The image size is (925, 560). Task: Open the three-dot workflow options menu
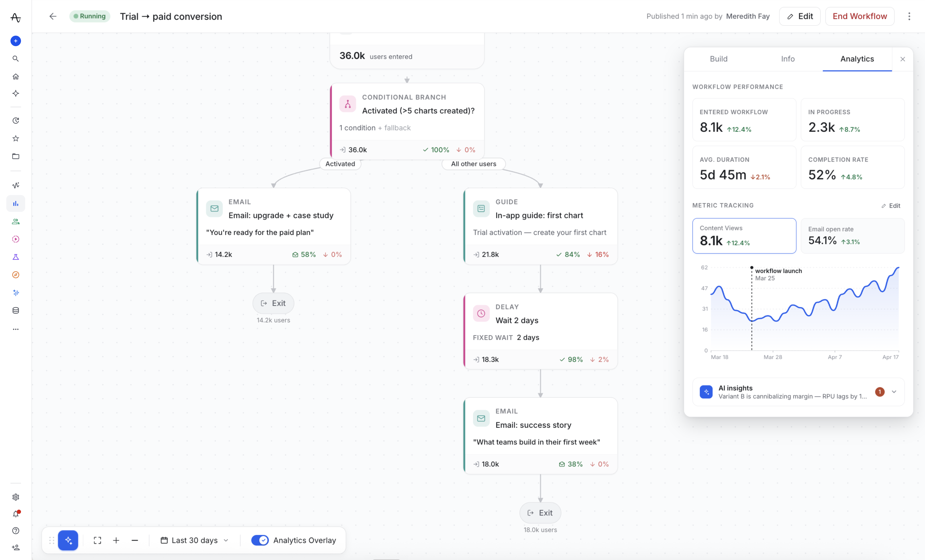coord(909,16)
